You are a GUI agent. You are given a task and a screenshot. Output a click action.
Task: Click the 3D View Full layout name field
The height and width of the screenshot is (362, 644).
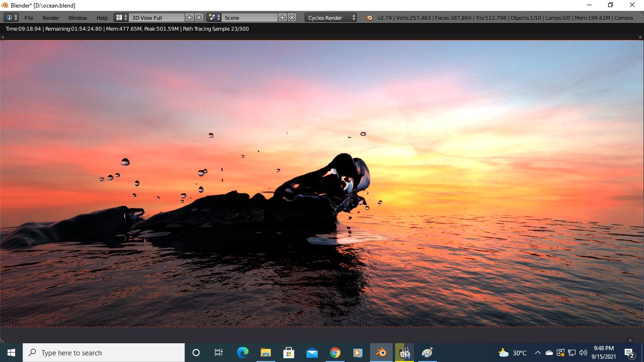point(157,17)
